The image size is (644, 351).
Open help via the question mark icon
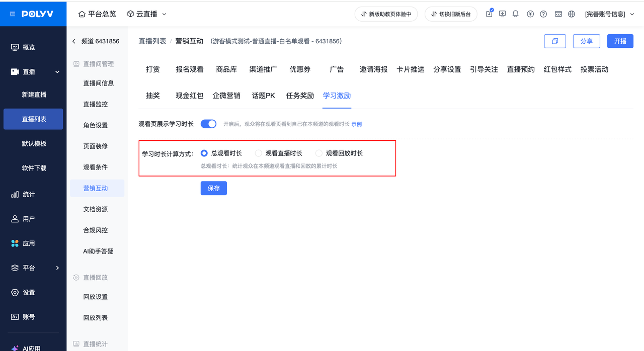click(x=543, y=14)
